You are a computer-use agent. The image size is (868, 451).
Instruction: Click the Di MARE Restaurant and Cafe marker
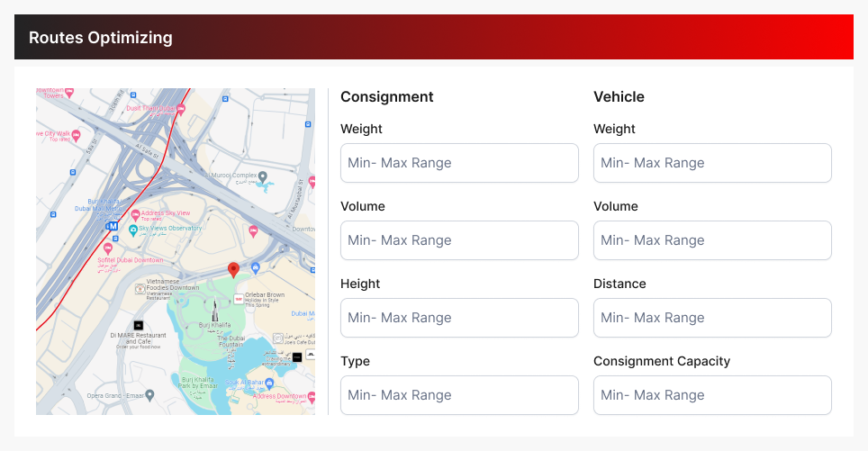pos(138,324)
